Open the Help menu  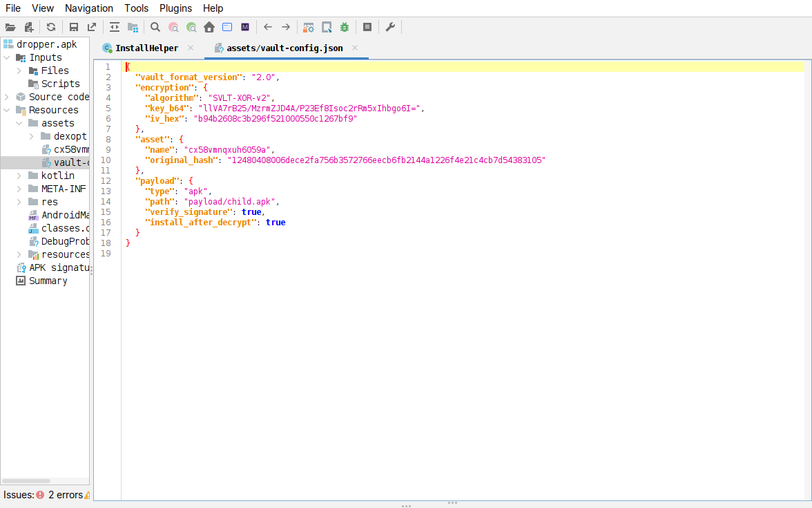tap(213, 8)
